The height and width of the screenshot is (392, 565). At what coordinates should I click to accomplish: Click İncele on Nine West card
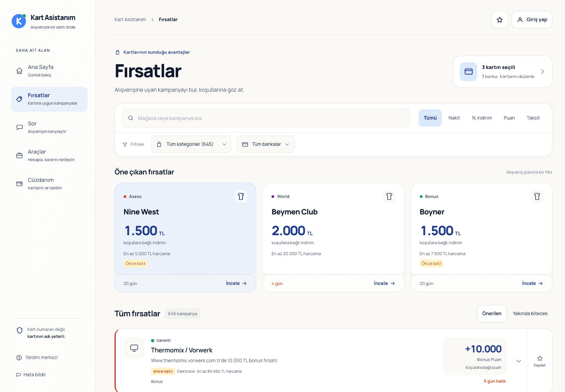[236, 283]
